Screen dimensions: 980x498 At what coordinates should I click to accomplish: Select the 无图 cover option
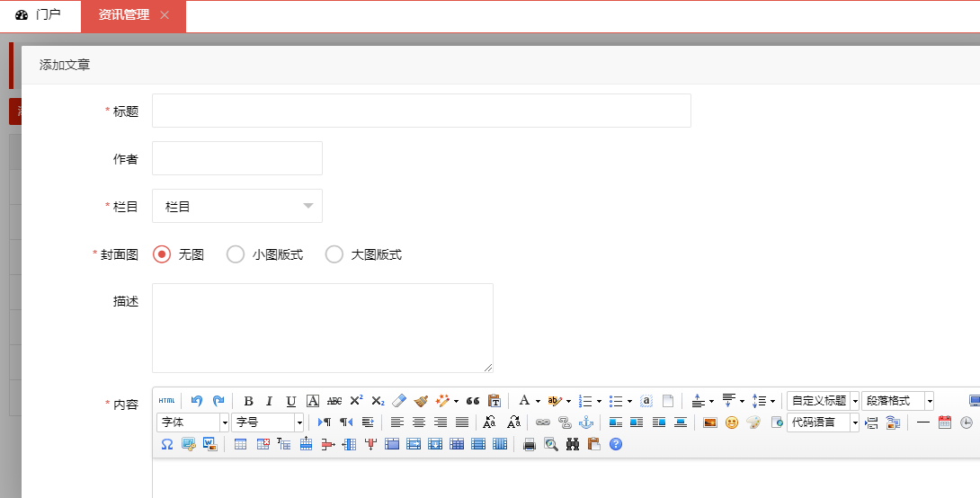[162, 254]
